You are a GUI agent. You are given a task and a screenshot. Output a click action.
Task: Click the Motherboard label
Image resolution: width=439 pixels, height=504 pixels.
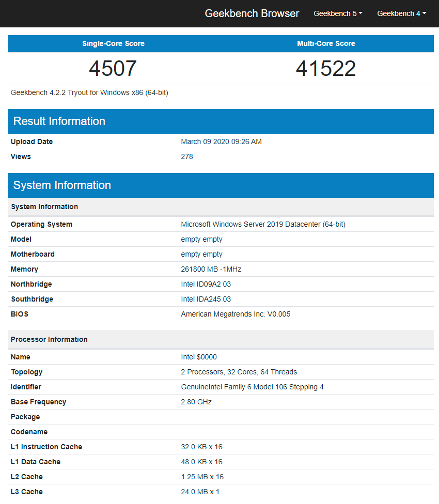coord(33,254)
